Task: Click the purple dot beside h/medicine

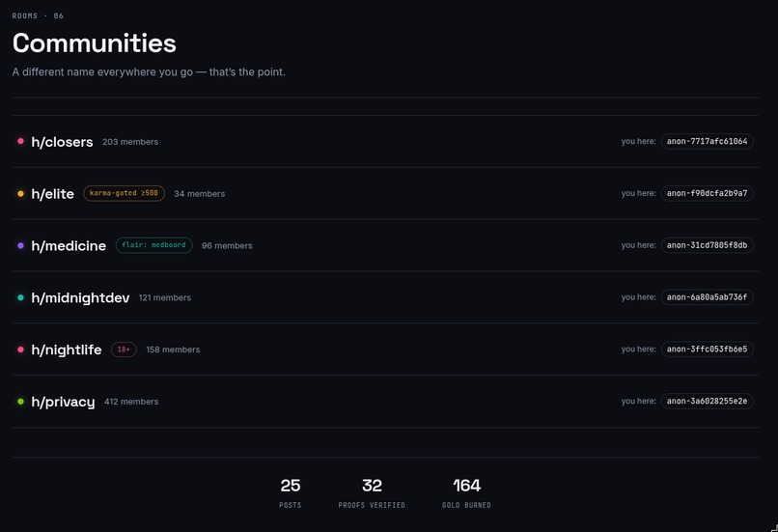Action: (21, 245)
